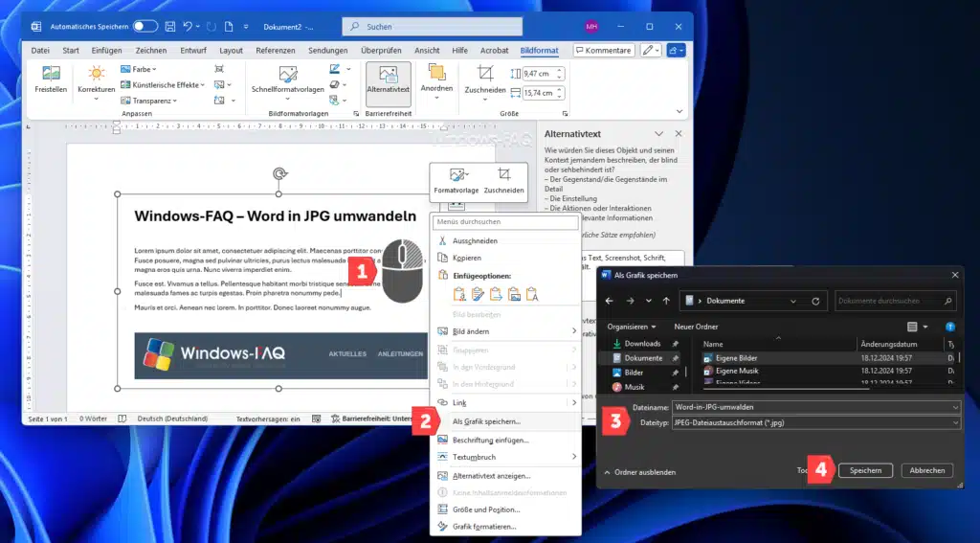Click the Kommentare button
Image resolution: width=980 pixels, height=543 pixels.
pos(604,50)
